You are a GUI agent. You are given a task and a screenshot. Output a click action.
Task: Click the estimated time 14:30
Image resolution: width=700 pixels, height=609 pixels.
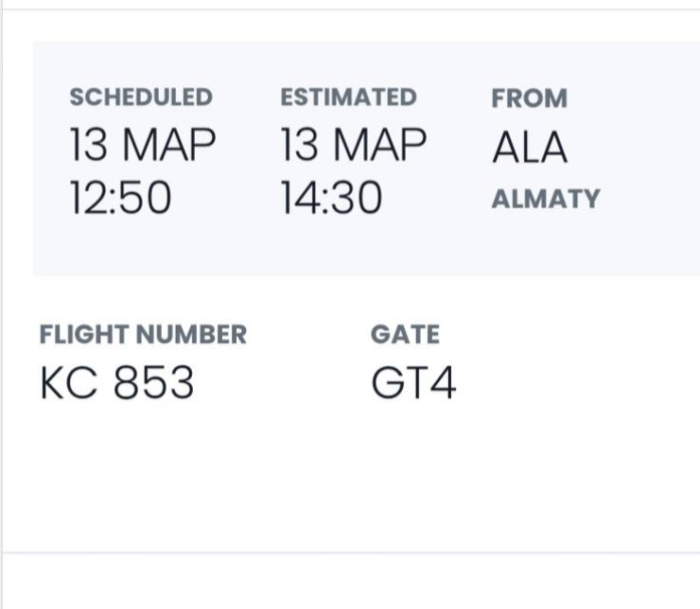click(x=331, y=199)
